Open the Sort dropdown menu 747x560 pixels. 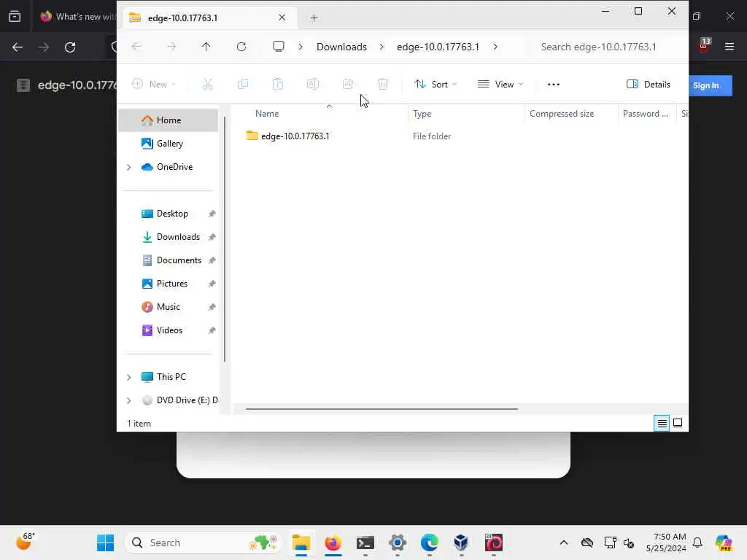(436, 85)
